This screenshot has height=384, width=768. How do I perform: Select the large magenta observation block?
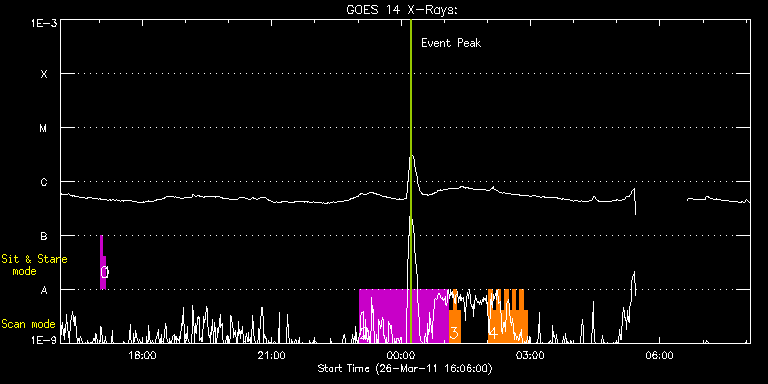click(x=404, y=316)
